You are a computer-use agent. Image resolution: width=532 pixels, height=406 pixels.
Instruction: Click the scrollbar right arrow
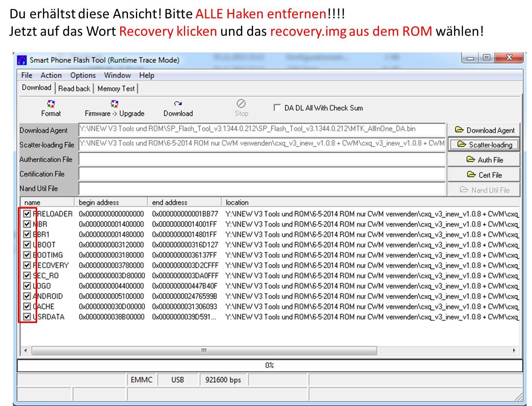tap(514, 351)
